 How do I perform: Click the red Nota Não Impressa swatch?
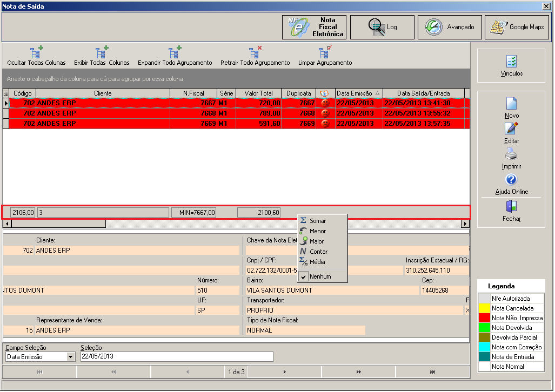[484, 317]
